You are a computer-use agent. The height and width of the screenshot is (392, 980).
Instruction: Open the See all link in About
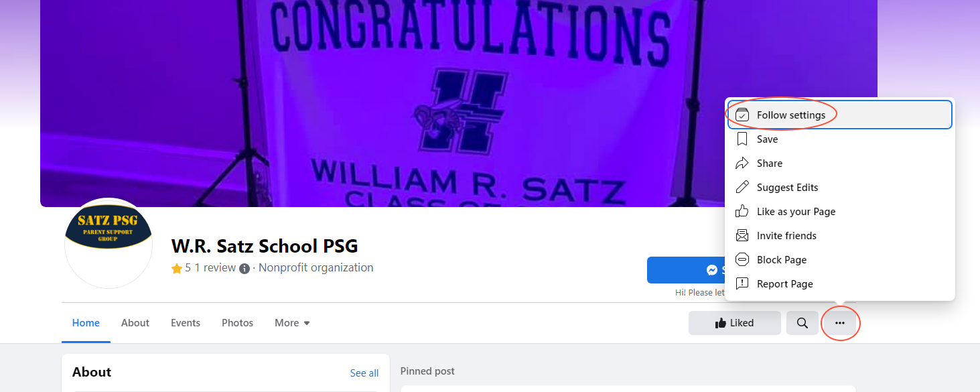[364, 373]
